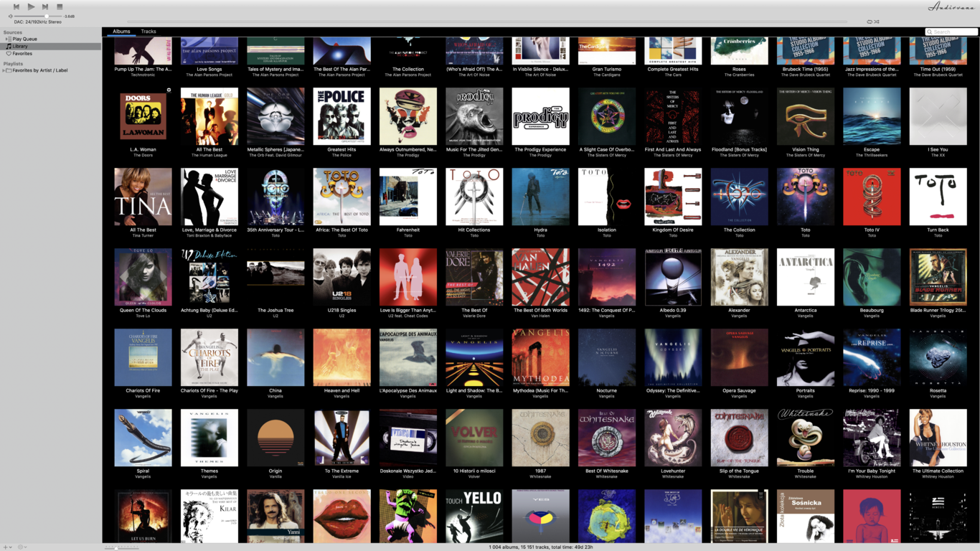Screen dimensions: 980x551
Task: Select the Tina Turner All The Best cover
Action: [x=143, y=197]
